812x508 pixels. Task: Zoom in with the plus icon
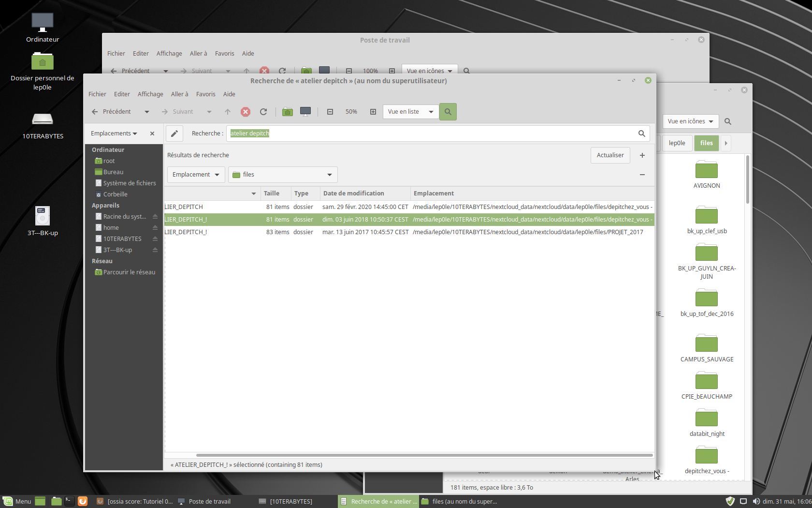(373, 112)
